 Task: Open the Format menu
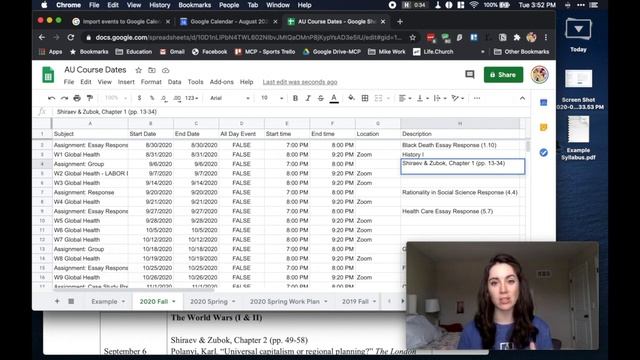click(151, 82)
